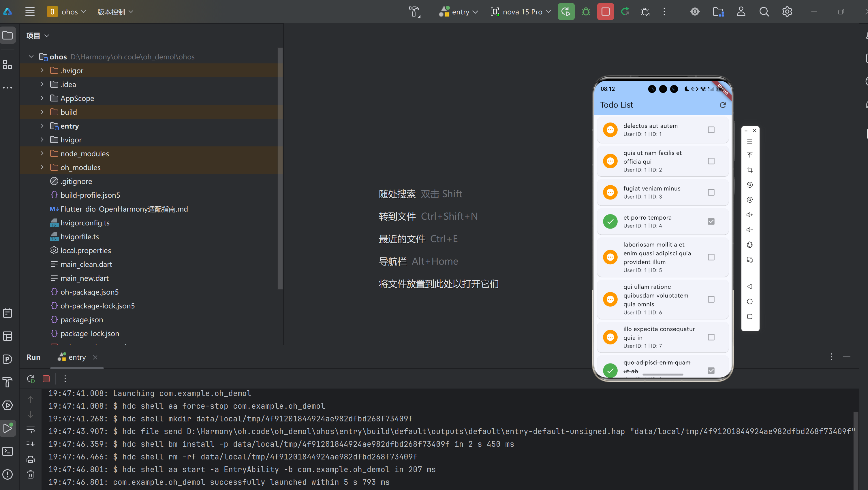This screenshot has width=868, height=490.
Task: Open the search magnifier in top bar
Action: (764, 12)
